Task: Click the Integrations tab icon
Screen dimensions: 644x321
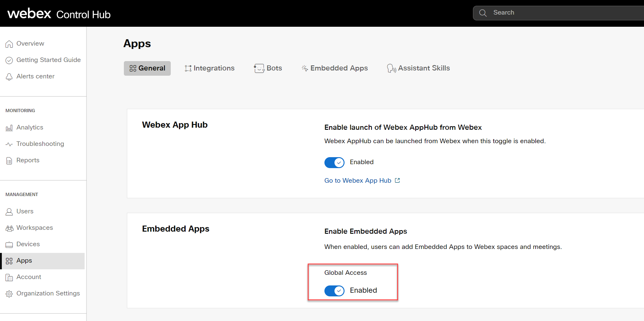Action: (x=188, y=68)
